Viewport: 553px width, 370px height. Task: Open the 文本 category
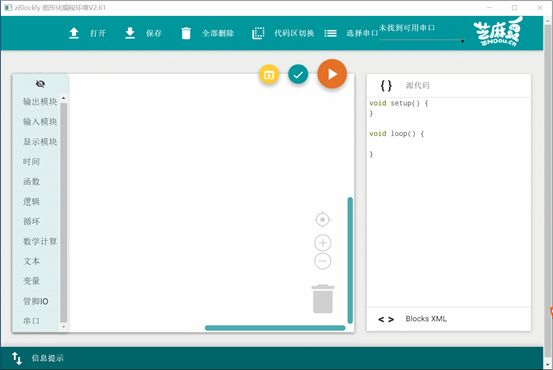(31, 261)
